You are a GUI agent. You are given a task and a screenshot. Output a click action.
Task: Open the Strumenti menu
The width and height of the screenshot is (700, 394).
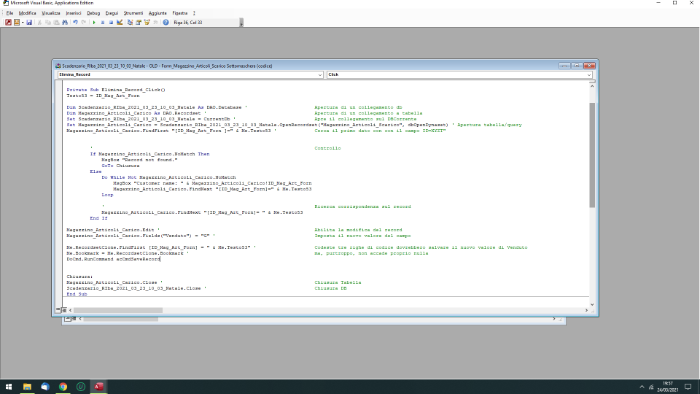[x=133, y=13]
